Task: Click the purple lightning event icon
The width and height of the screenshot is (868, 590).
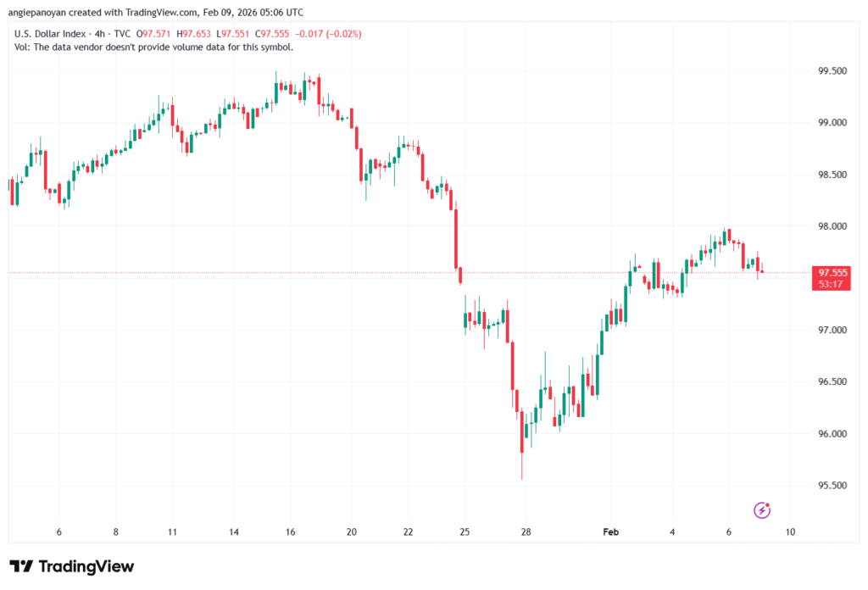Action: (763, 509)
